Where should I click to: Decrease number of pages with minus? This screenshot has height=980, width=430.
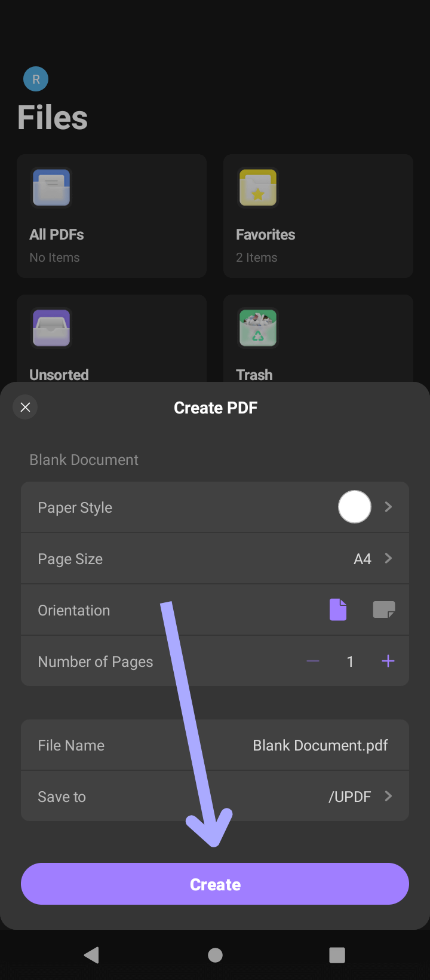[313, 661]
